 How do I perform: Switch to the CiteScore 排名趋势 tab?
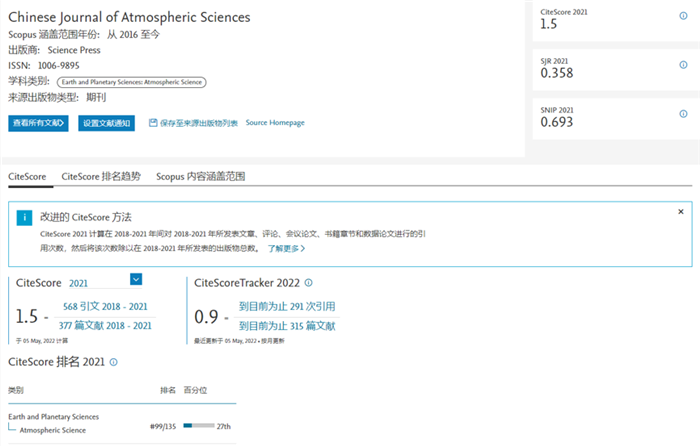click(101, 176)
